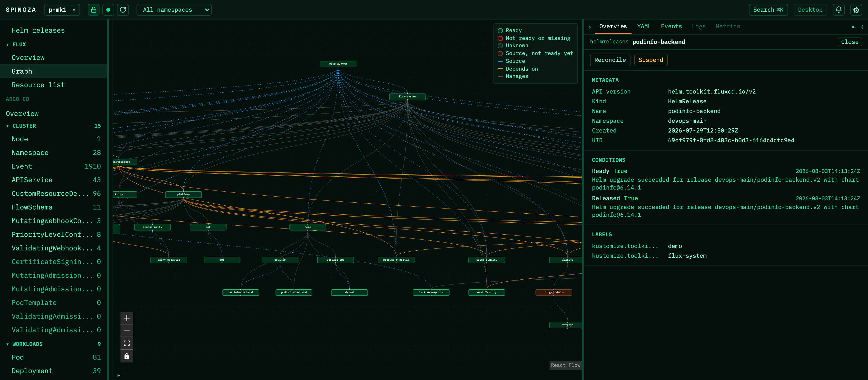Select the aquasecurity graph node
The width and height of the screenshot is (868, 380).
152,227
